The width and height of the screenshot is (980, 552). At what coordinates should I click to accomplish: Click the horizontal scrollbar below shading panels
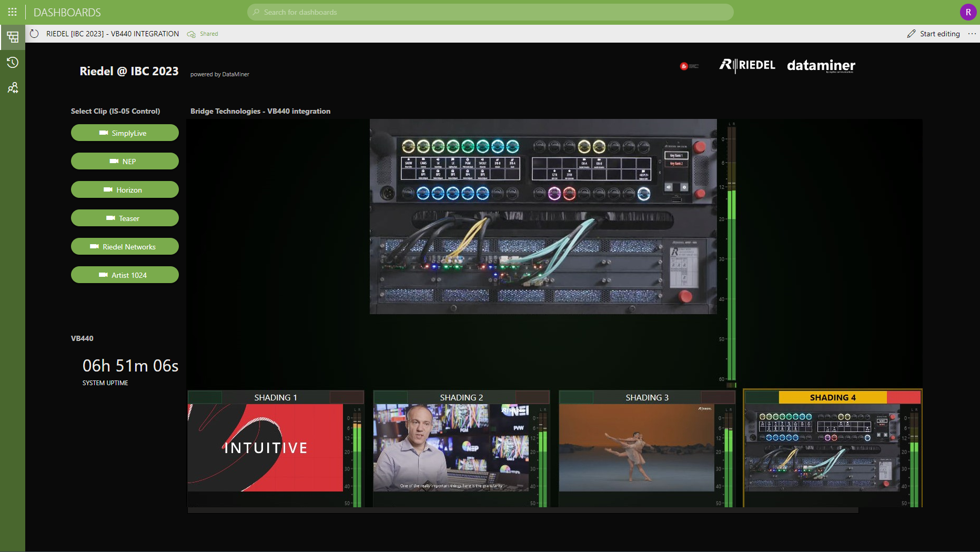523,510
